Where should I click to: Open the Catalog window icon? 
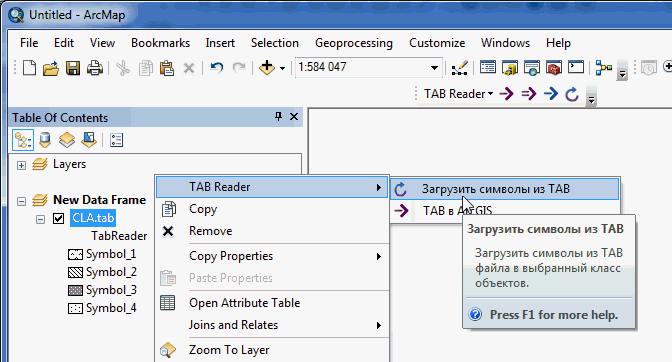(510, 68)
